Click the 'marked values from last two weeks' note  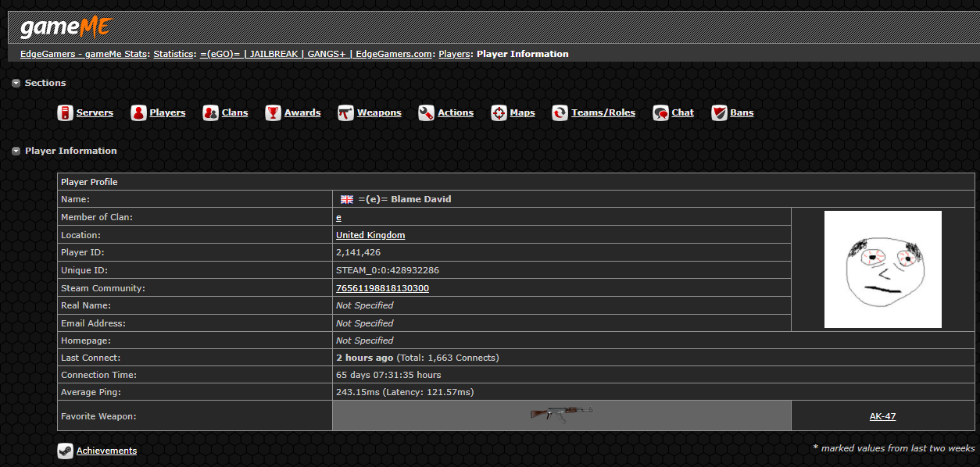(894, 448)
